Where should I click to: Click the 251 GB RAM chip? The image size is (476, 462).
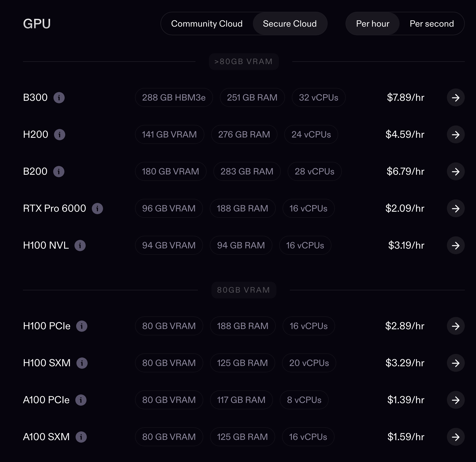tap(252, 97)
